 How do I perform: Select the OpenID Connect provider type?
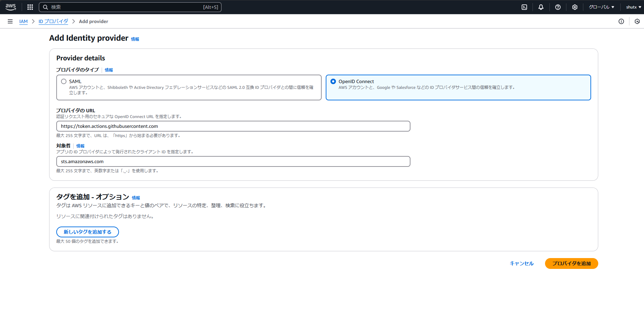(x=333, y=81)
